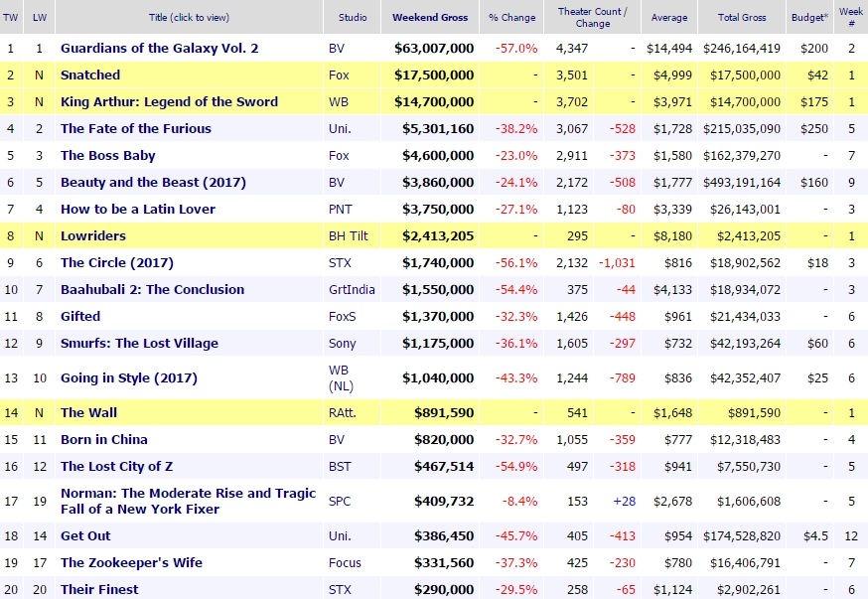
Task: Sort by % Change column header
Action: tap(512, 17)
